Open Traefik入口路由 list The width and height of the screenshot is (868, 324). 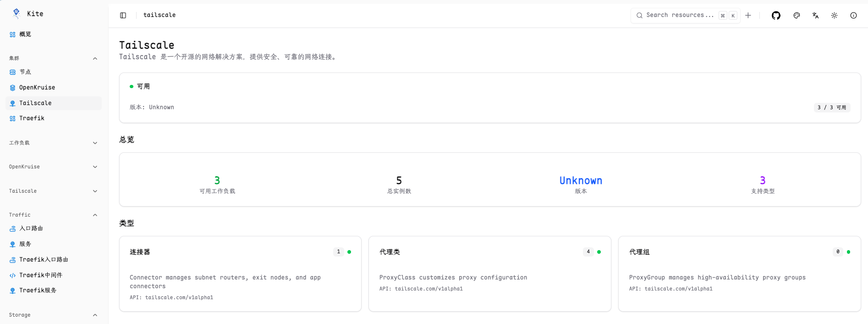click(x=54, y=260)
